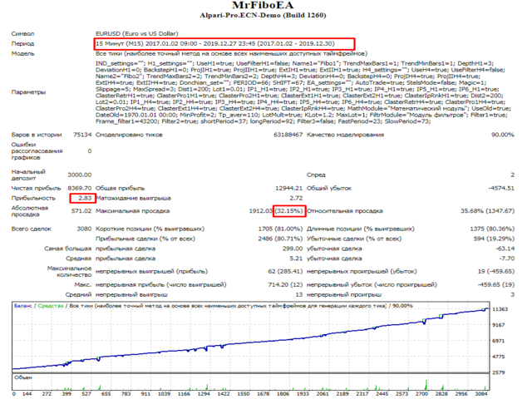Image resolution: width=532 pixels, height=399 pixels.
Task: Click the Ошибки рассогласования графиков label
Action: [37, 151]
